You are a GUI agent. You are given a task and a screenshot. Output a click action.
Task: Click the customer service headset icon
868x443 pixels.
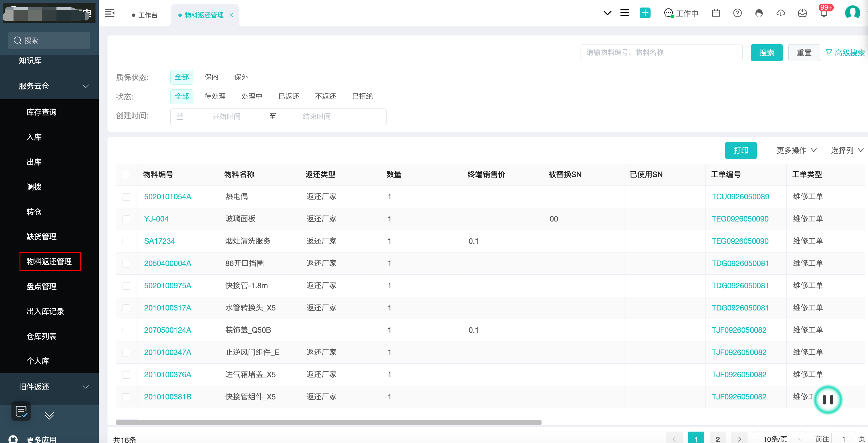759,13
